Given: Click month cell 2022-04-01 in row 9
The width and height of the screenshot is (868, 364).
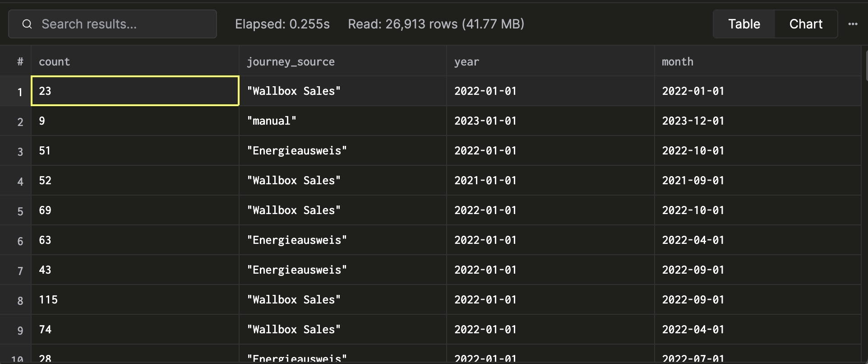Looking at the screenshot, I should point(758,329).
